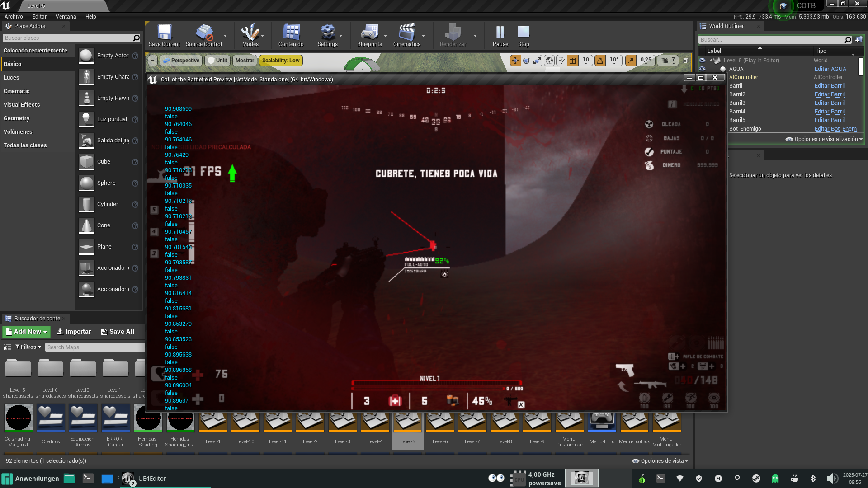
Task: Open the Settings toolbar icon
Action: tap(327, 35)
